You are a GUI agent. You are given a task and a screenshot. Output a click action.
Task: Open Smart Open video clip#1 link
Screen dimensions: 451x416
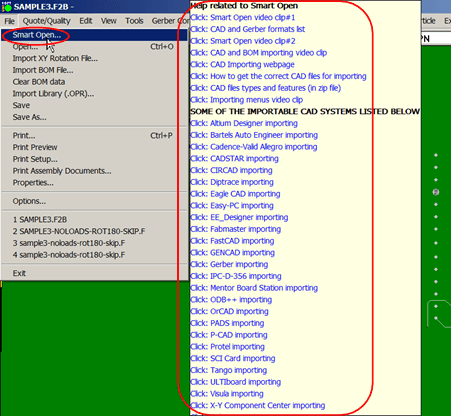(x=243, y=17)
